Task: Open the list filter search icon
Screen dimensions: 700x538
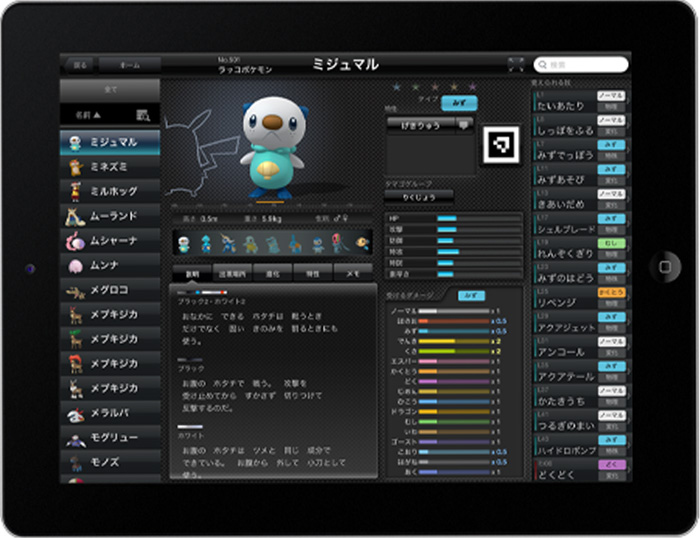Action: pos(143,116)
